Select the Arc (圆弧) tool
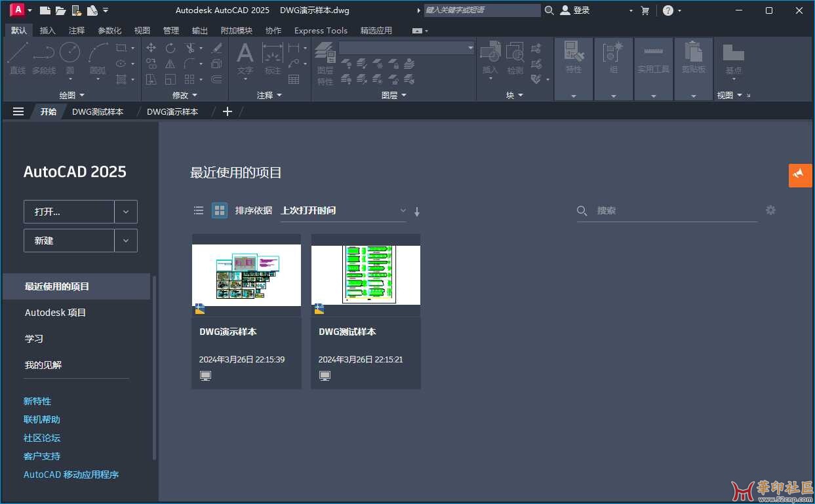 (x=98, y=58)
